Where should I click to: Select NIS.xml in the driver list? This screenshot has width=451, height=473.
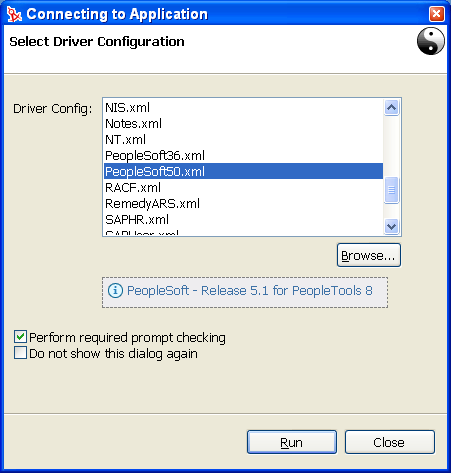243,108
